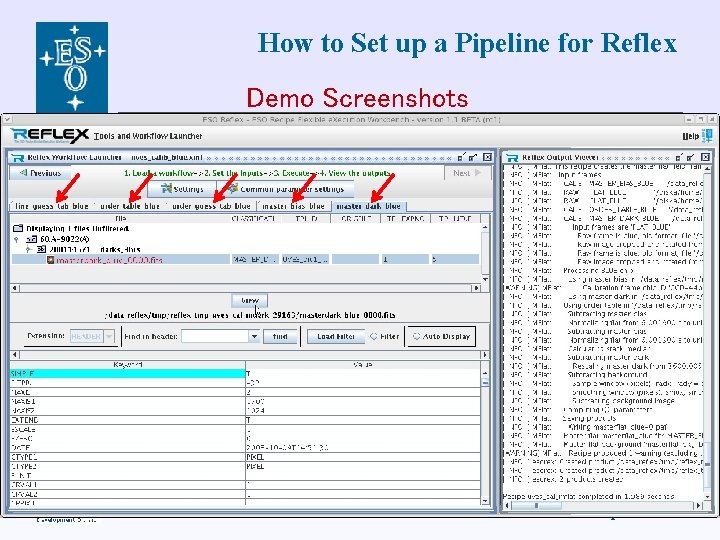Click the Settings tab icon

click(166, 188)
